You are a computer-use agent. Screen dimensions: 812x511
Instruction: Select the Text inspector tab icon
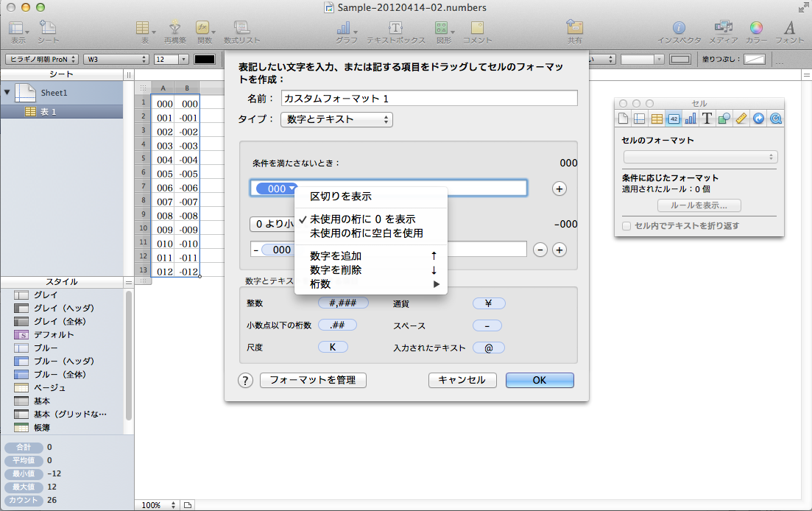click(707, 118)
